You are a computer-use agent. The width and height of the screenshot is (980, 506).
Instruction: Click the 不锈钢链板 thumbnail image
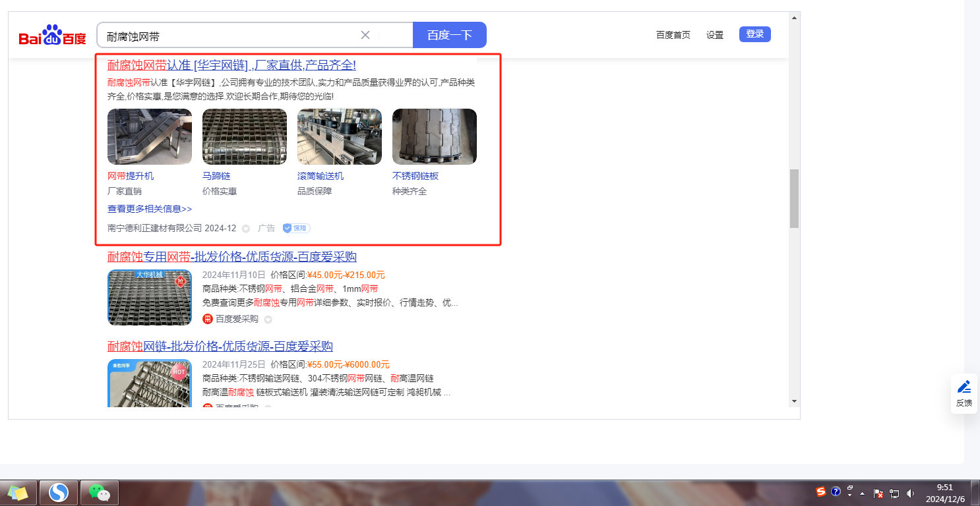(435, 136)
